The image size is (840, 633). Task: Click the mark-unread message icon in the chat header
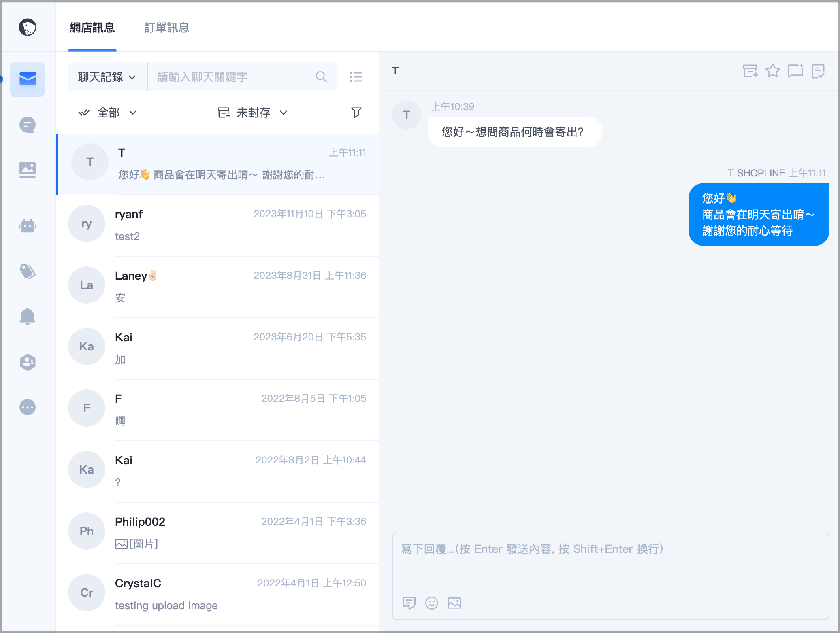pyautogui.click(x=795, y=71)
